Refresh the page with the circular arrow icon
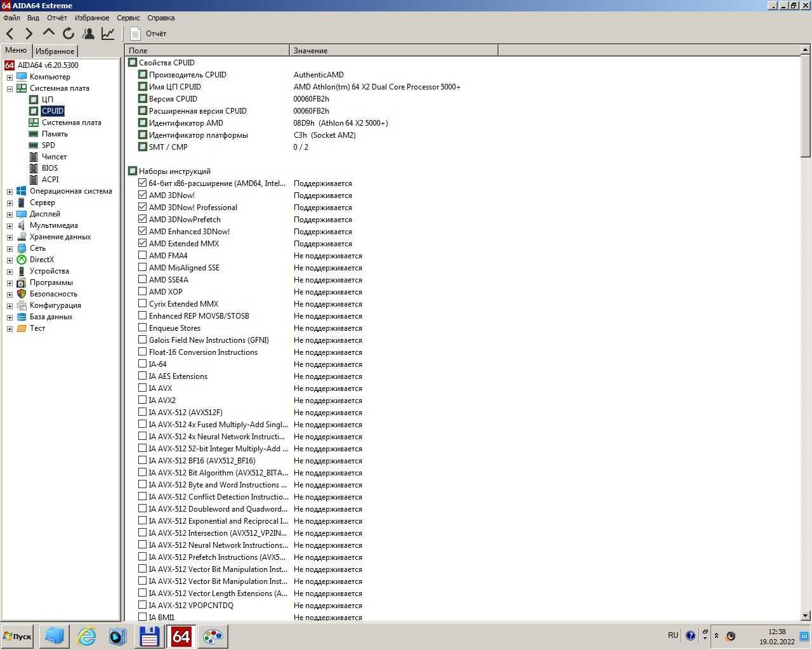 [x=69, y=34]
